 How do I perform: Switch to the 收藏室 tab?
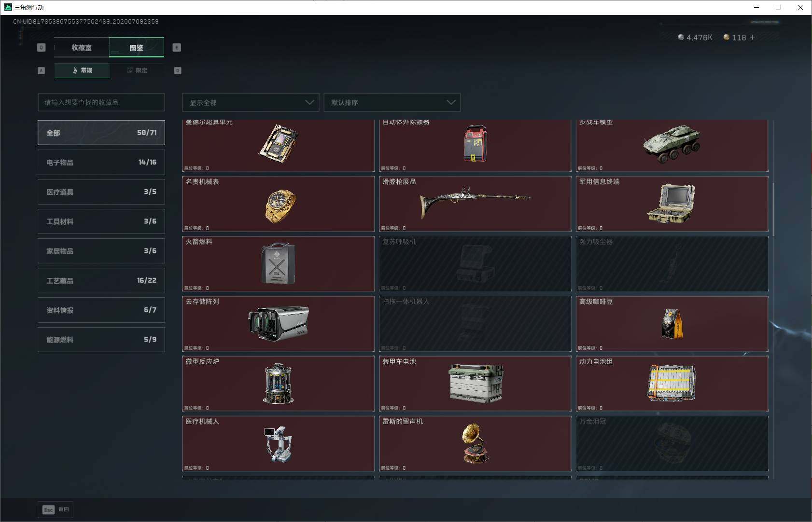[82, 47]
